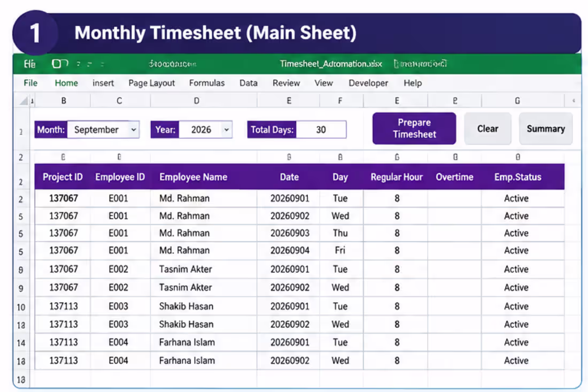
Task: Select E004 cell in the 20260902 row
Action: [120, 360]
